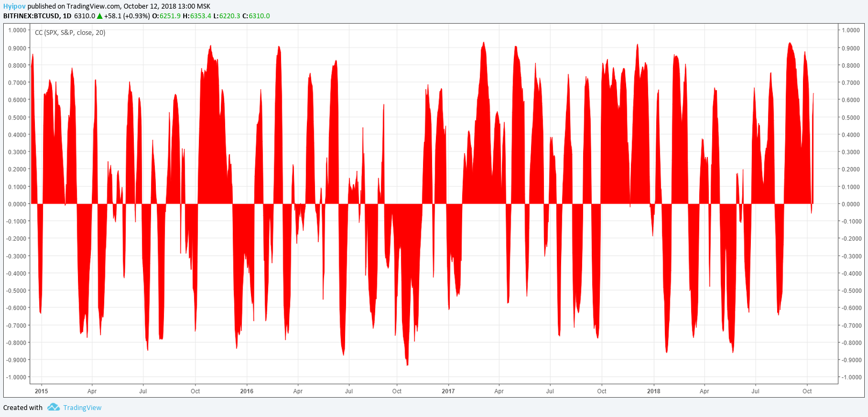868x417 pixels.
Task: Click the +58.1 (+0.93%) change text
Action: (x=127, y=16)
